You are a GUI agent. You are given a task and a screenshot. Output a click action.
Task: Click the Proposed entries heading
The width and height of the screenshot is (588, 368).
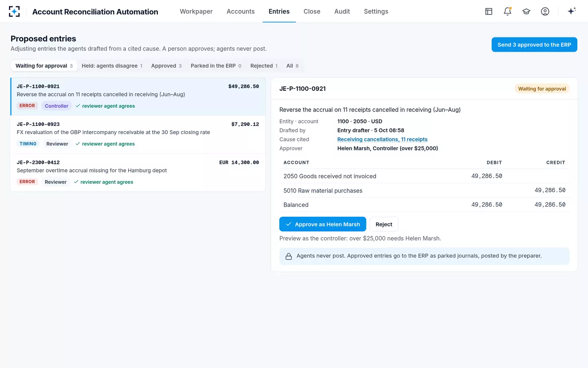point(43,39)
